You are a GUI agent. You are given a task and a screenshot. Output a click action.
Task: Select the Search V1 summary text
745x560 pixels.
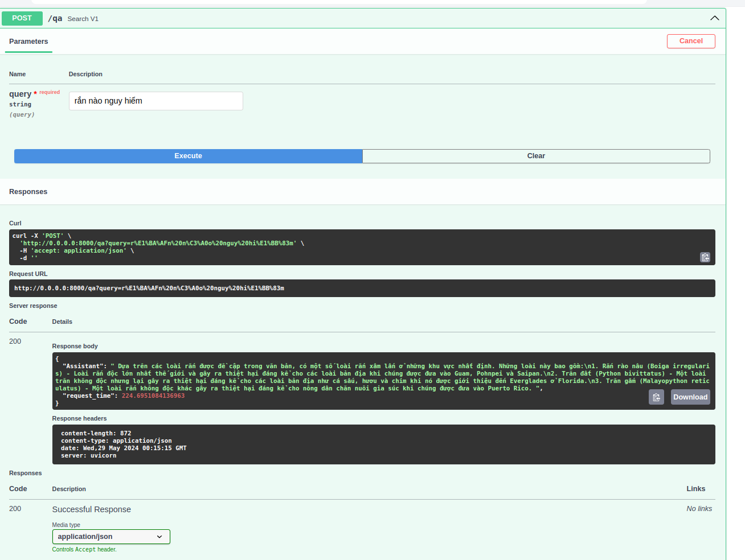click(x=83, y=19)
